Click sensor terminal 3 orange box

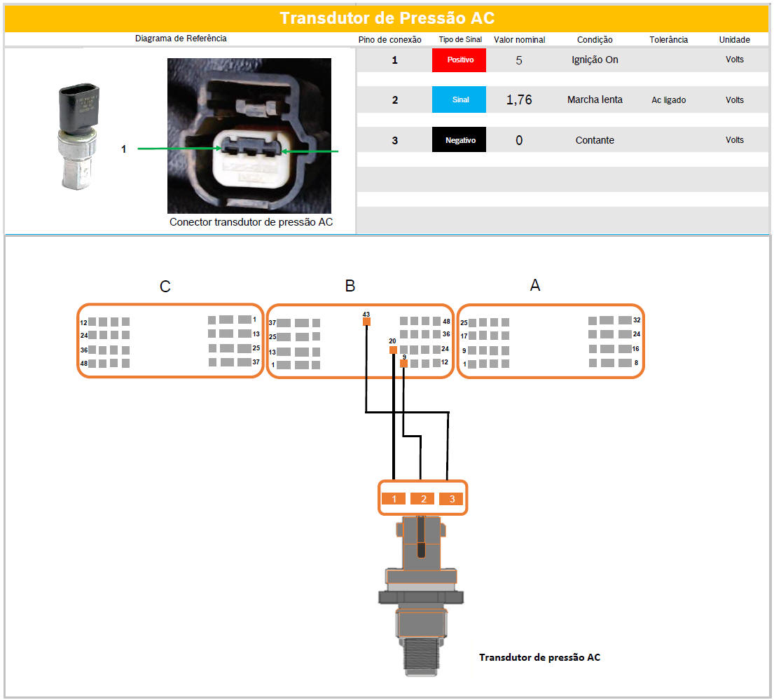tap(452, 499)
